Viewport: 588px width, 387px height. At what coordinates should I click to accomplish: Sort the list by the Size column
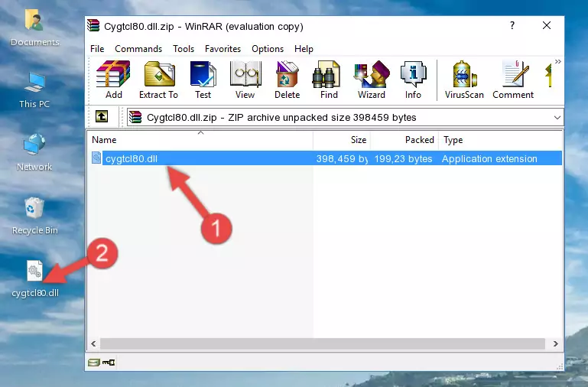point(342,140)
